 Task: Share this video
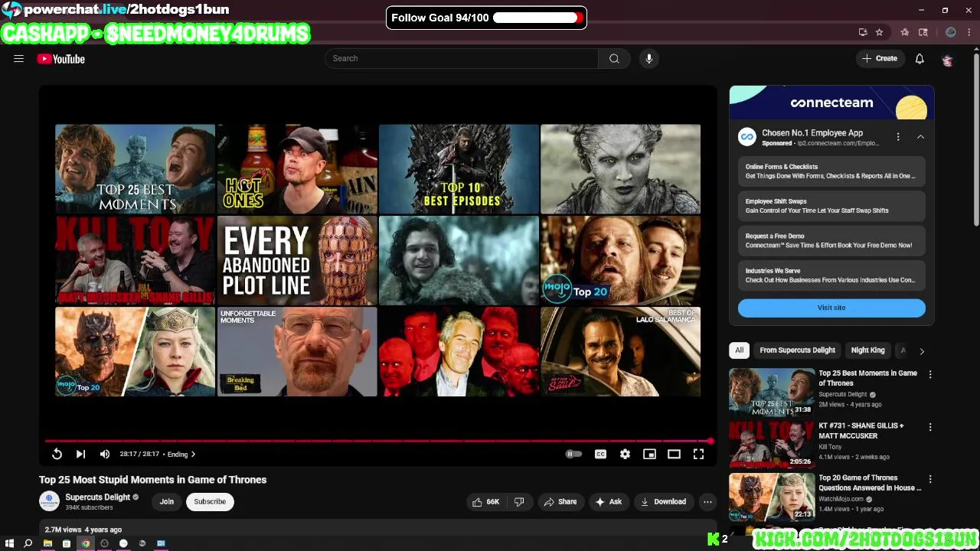[x=560, y=502]
